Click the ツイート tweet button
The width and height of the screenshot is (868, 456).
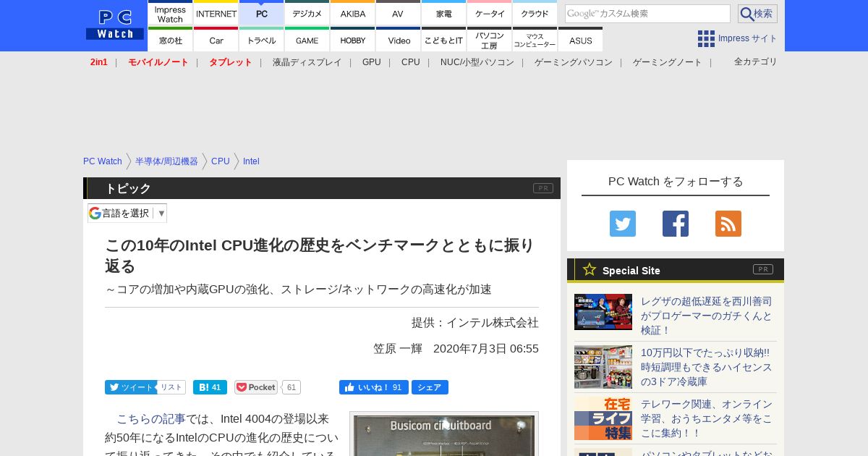pos(130,387)
